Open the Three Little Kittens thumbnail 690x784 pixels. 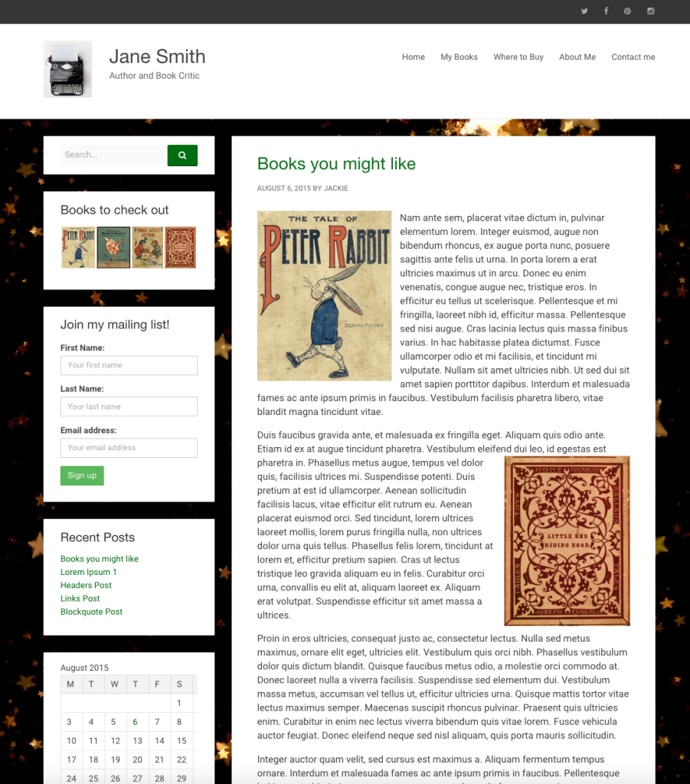[148, 247]
